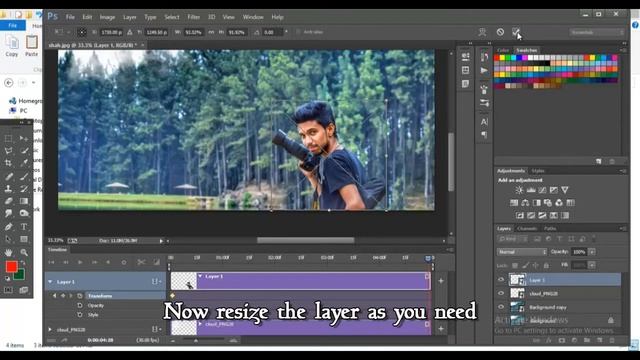
Task: Click the Levels adjustment icon
Action: (x=531, y=190)
